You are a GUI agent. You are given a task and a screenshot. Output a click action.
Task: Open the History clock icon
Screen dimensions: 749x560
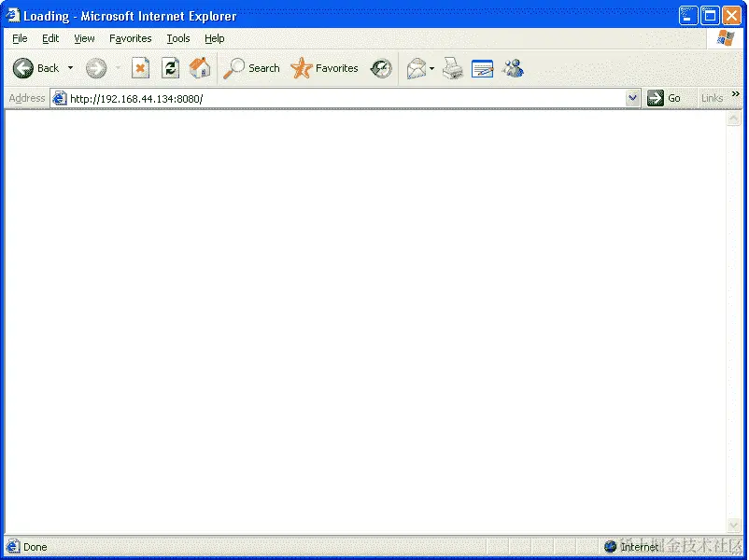click(x=381, y=68)
